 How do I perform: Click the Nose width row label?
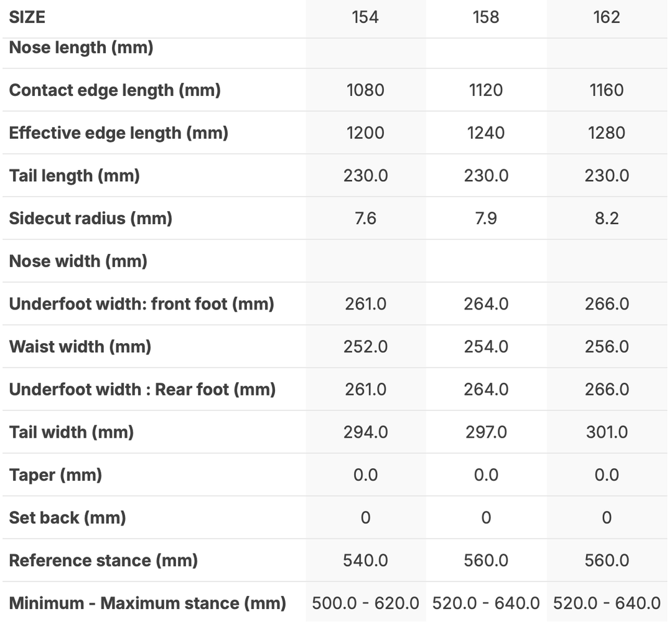tap(78, 261)
